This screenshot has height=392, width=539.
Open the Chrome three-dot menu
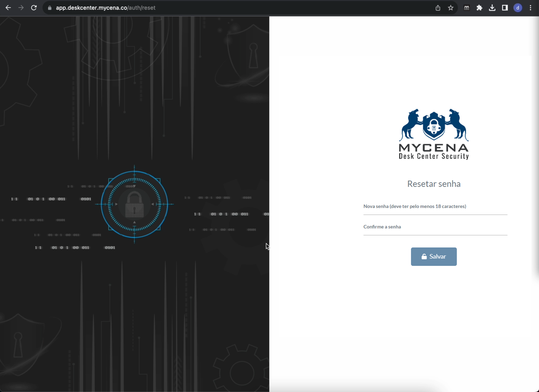(x=531, y=8)
